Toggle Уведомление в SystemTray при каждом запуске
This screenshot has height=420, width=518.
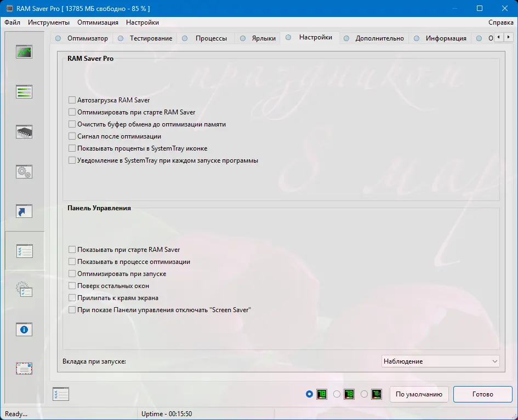click(x=72, y=160)
